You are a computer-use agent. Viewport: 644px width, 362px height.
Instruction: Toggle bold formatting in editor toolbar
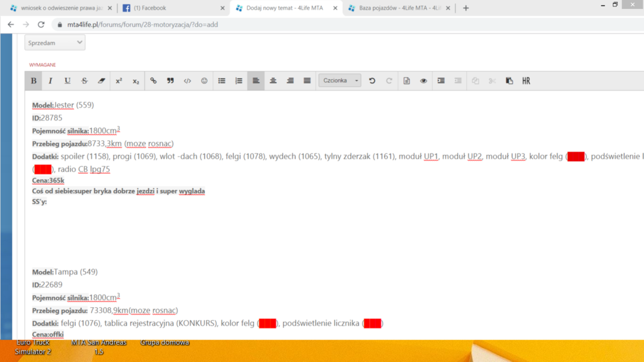click(33, 81)
